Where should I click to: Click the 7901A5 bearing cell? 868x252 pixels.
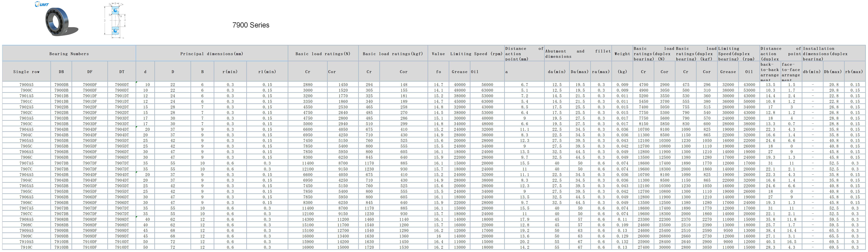tap(26, 96)
